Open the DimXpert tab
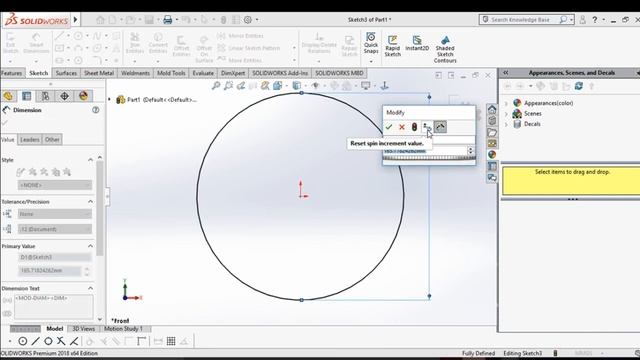640x360 pixels. click(x=233, y=73)
